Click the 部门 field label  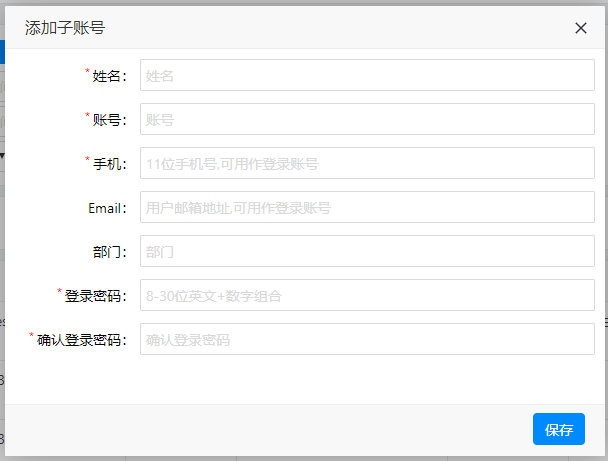click(109, 252)
